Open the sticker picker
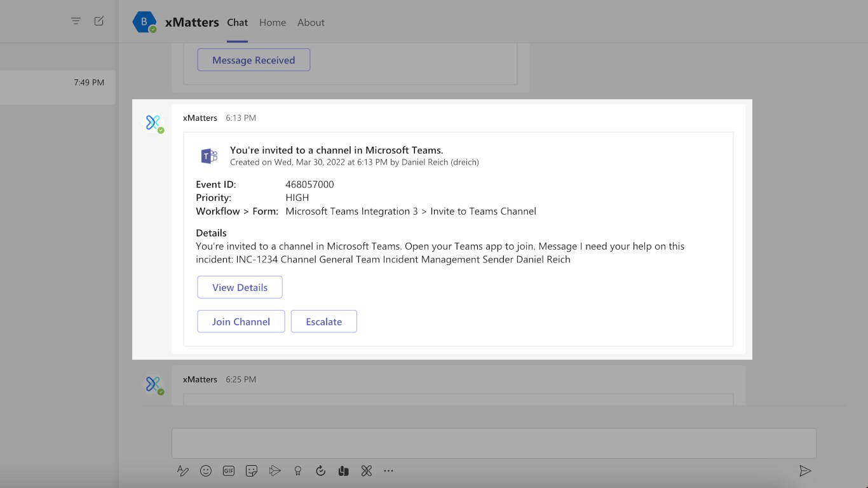 tap(252, 471)
